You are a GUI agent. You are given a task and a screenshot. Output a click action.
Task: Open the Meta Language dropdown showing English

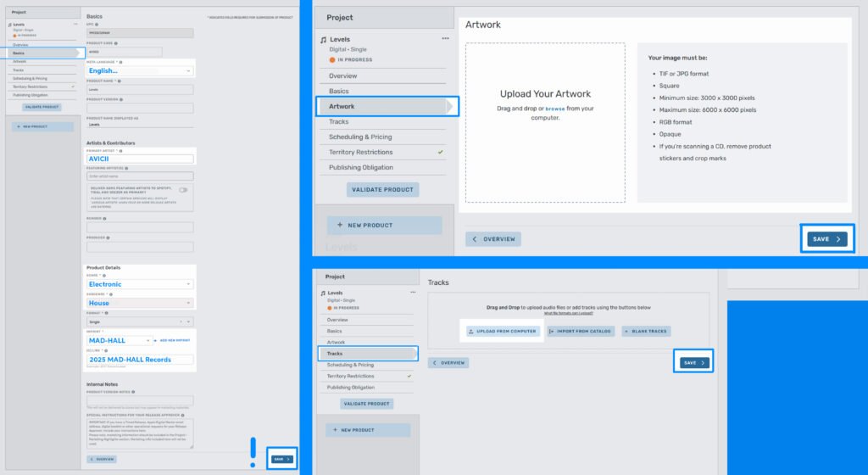coord(141,70)
